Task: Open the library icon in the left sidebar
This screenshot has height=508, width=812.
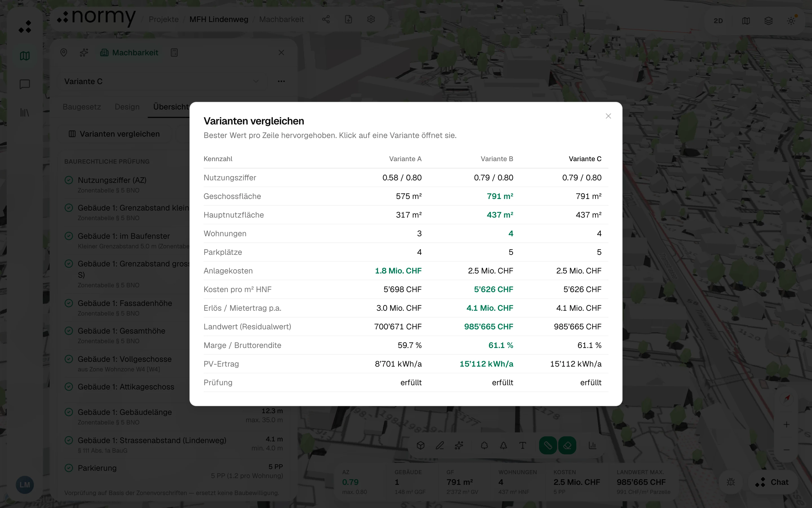Action: tap(25, 112)
